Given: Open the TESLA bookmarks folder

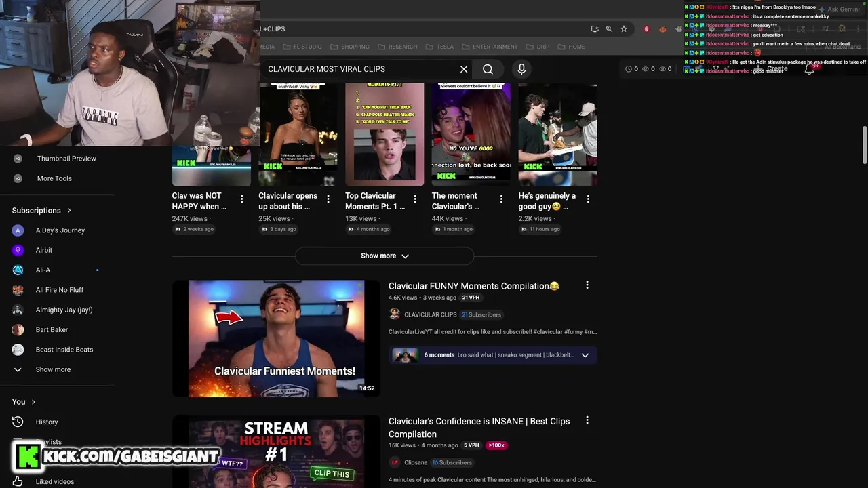Looking at the screenshot, I should tap(439, 47).
